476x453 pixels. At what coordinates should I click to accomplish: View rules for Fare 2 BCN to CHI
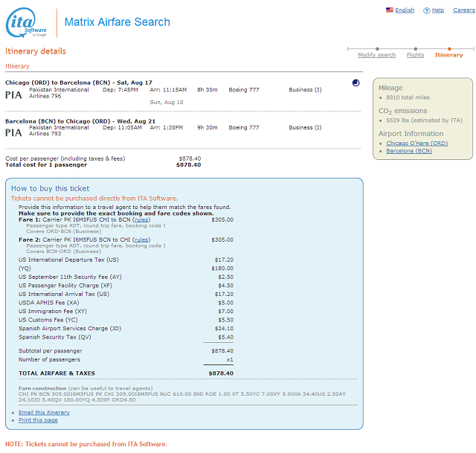coord(141,240)
